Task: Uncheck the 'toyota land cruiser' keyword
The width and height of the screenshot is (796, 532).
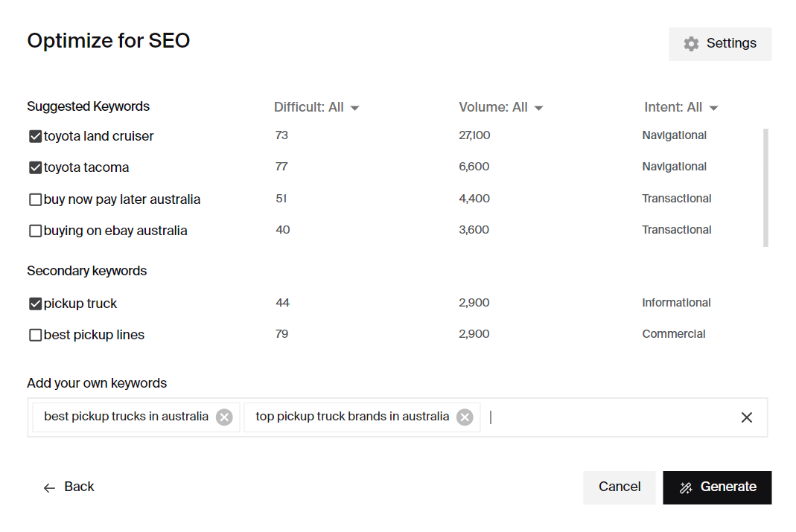Action: [x=35, y=135]
